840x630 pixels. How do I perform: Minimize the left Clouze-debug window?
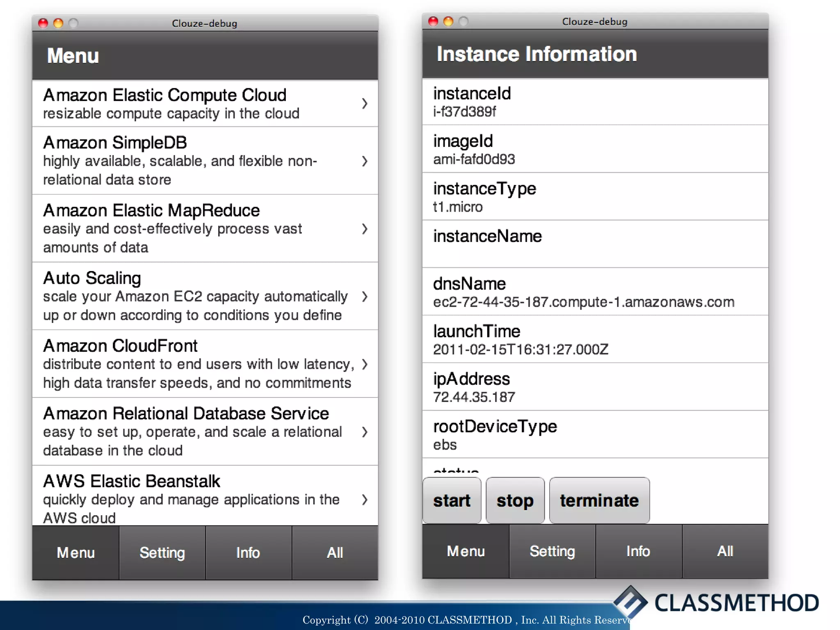[58, 23]
